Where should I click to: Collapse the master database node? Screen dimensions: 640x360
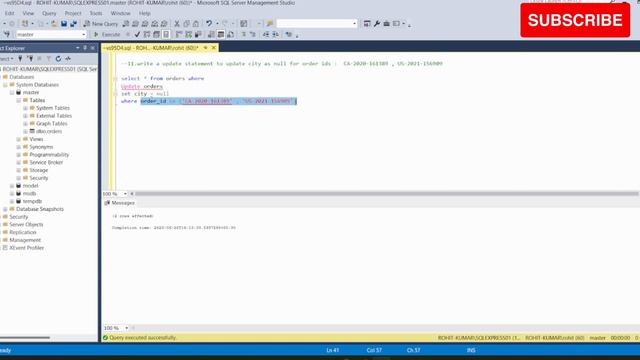coord(12,93)
